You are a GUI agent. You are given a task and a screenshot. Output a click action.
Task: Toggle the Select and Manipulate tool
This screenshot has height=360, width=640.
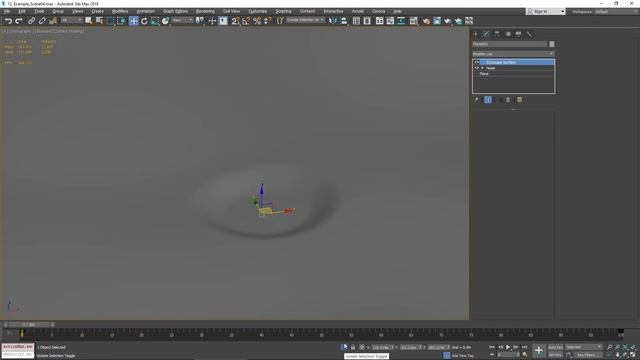(212, 21)
